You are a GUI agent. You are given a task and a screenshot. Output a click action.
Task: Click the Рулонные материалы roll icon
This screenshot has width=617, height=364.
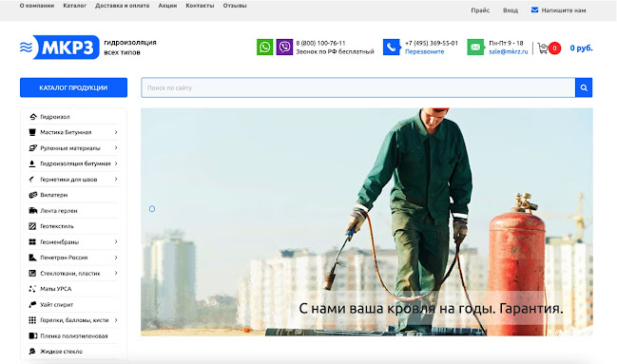(x=32, y=148)
